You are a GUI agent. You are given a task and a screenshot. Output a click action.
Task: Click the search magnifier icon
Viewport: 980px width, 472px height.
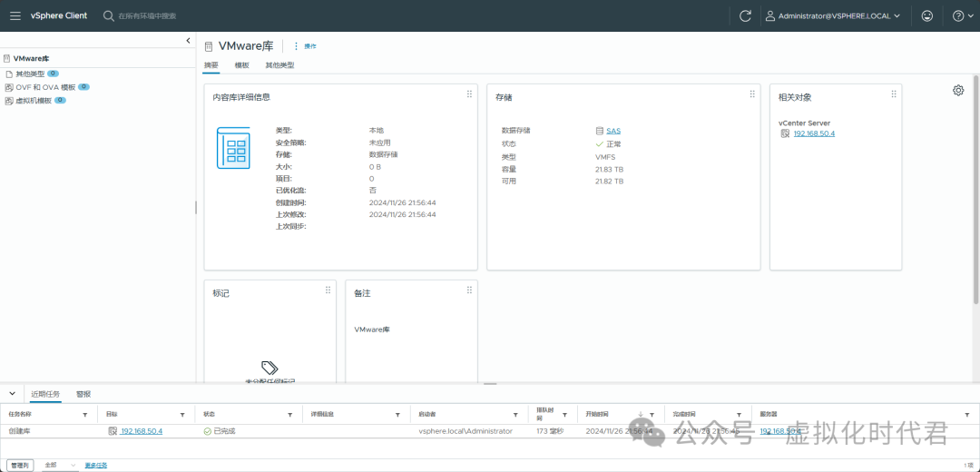click(x=109, y=15)
